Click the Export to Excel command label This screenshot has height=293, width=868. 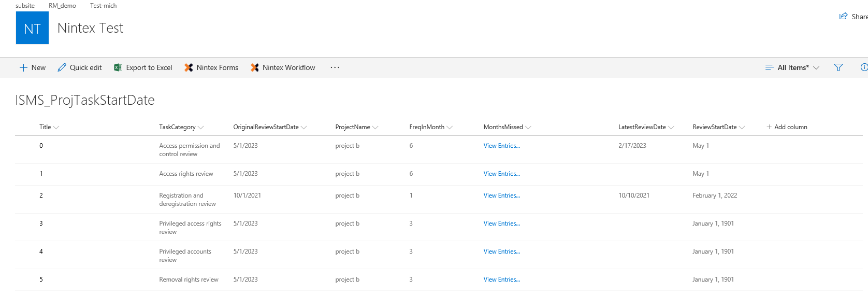(149, 67)
